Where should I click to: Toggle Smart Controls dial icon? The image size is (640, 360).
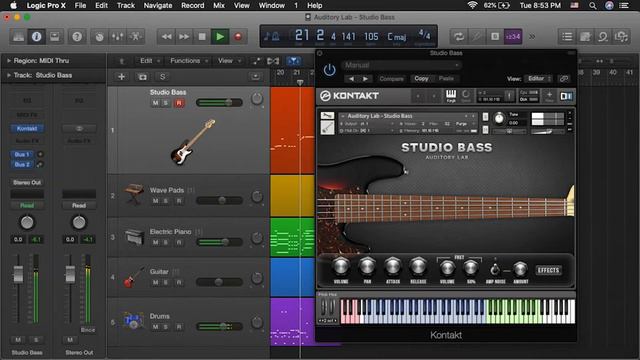[x=99, y=37]
